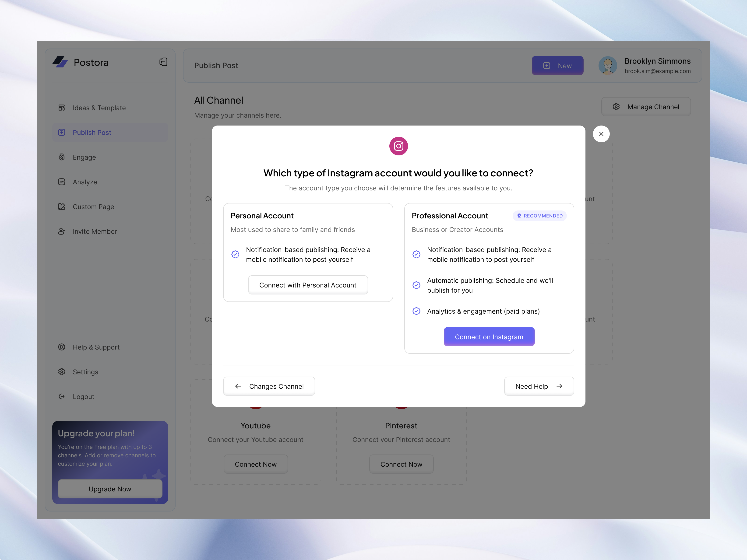Dismiss the Instagram dialog with the X
Image resolution: width=747 pixels, height=560 pixels.
tap(601, 134)
